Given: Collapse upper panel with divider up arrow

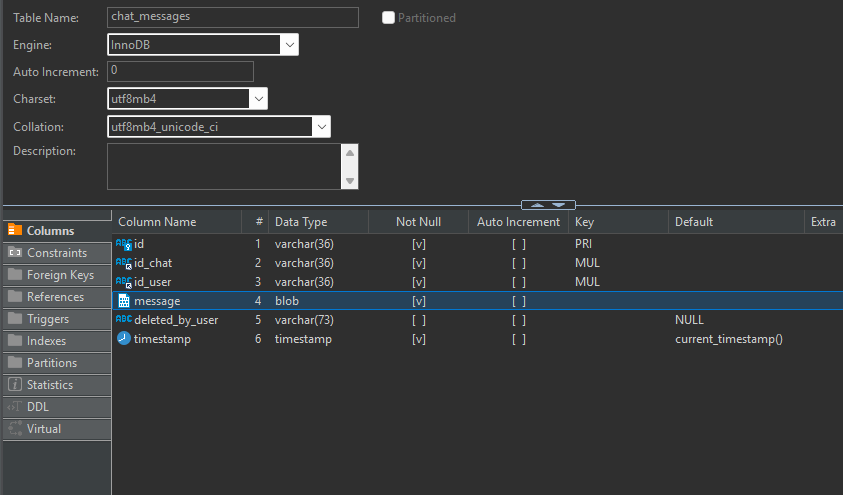Looking at the screenshot, I should 537,205.
